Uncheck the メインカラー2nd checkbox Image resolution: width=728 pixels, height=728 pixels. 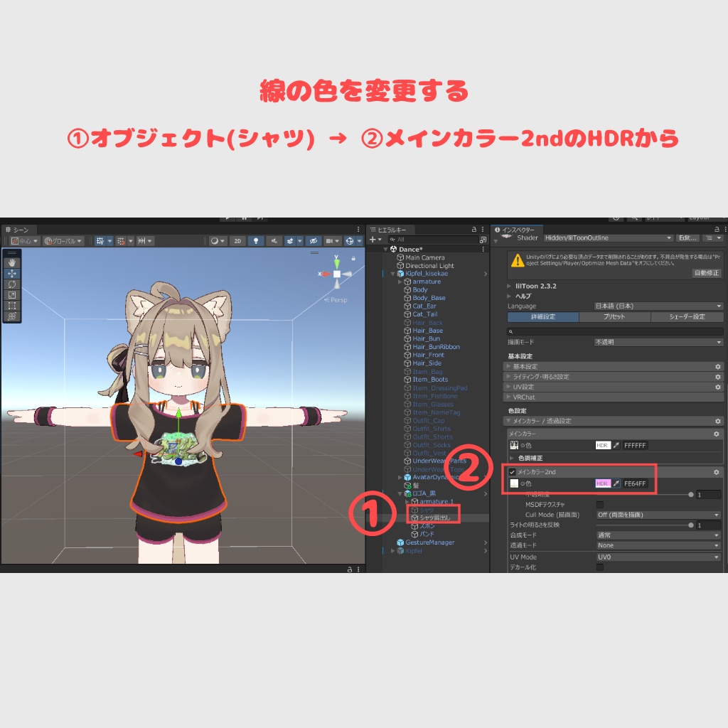point(513,472)
